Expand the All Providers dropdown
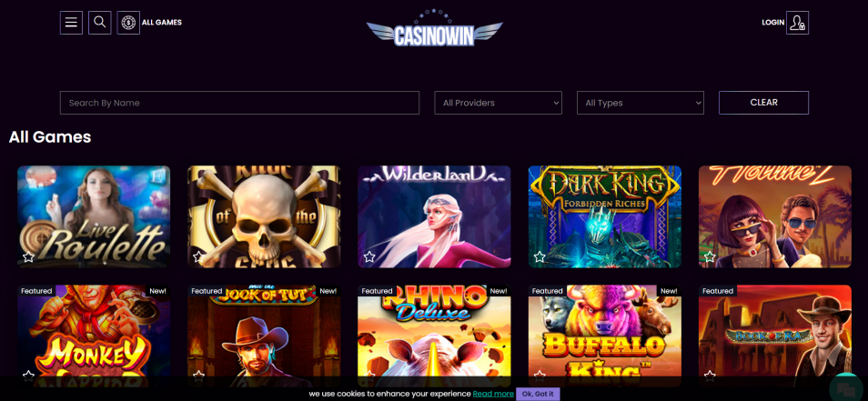Viewport: 868px width, 401px height. (x=499, y=103)
